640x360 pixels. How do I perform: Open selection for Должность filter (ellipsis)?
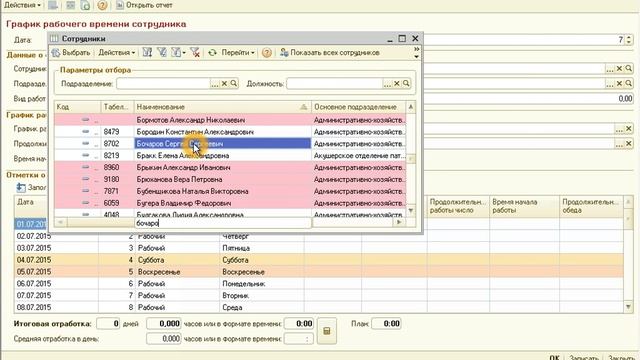[387, 84]
